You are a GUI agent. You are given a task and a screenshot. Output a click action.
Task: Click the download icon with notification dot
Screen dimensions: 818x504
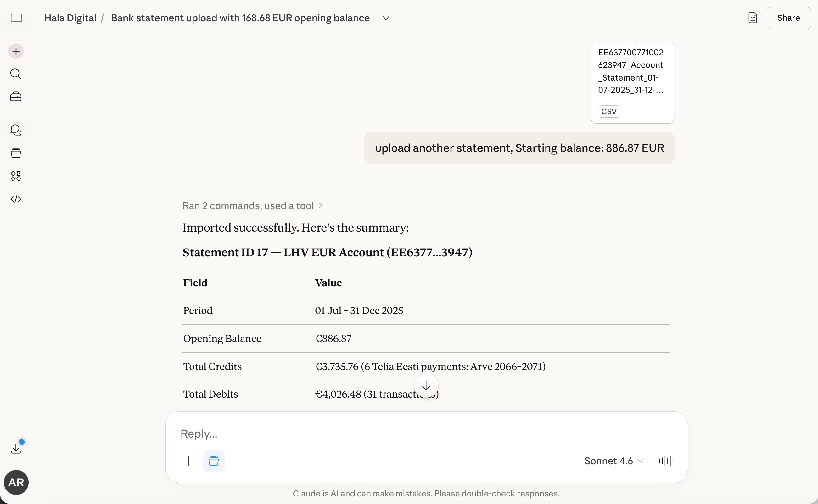point(16,447)
